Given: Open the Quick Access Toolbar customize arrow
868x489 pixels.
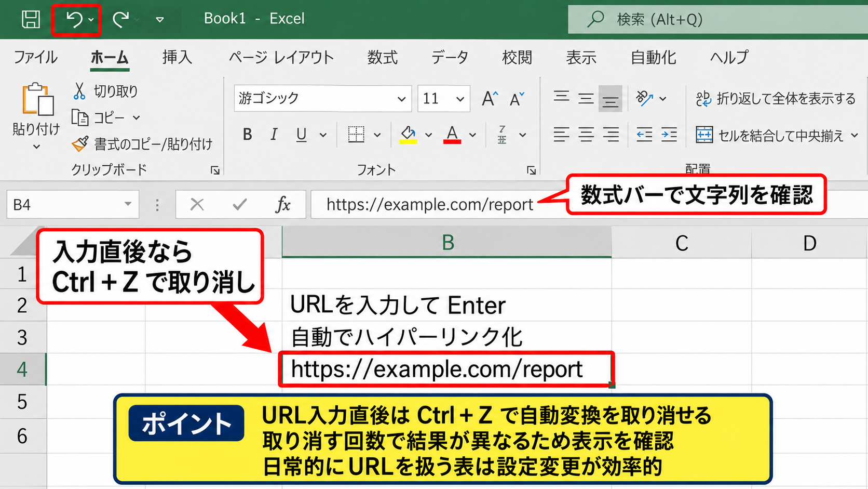Looking at the screenshot, I should (160, 20).
